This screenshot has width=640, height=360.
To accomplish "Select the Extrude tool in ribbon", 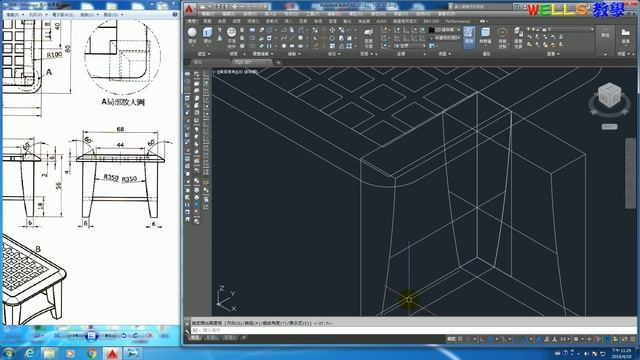I will [x=207, y=35].
